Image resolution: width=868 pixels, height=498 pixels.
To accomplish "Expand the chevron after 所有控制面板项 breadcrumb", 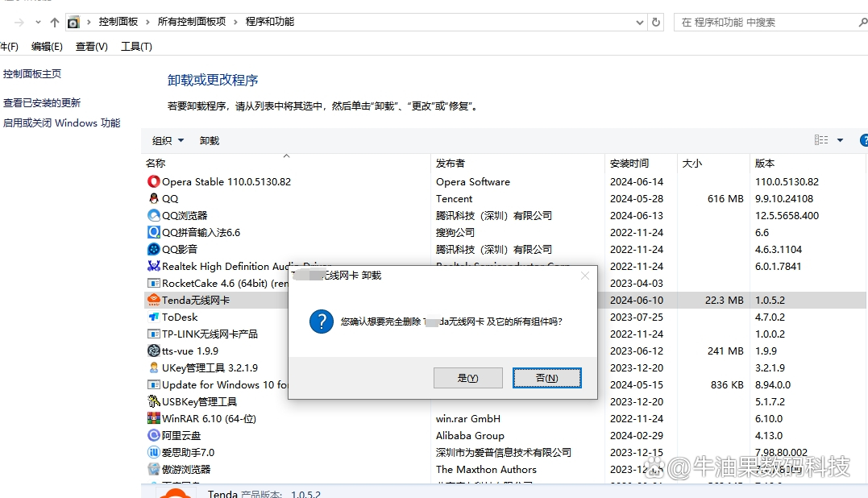I will tap(235, 22).
